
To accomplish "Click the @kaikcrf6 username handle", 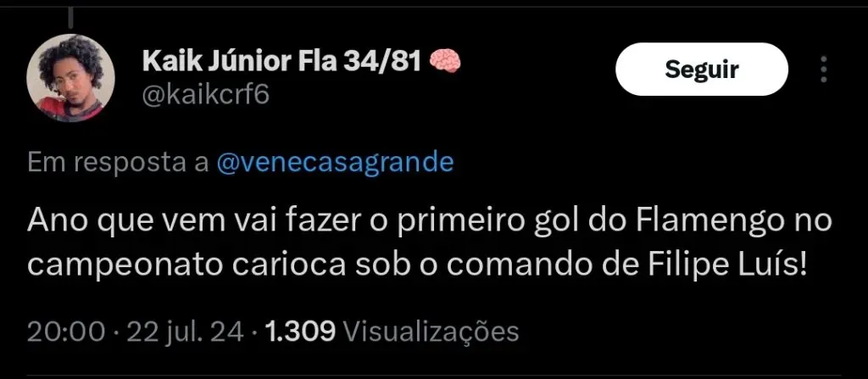I will pos(205,95).
